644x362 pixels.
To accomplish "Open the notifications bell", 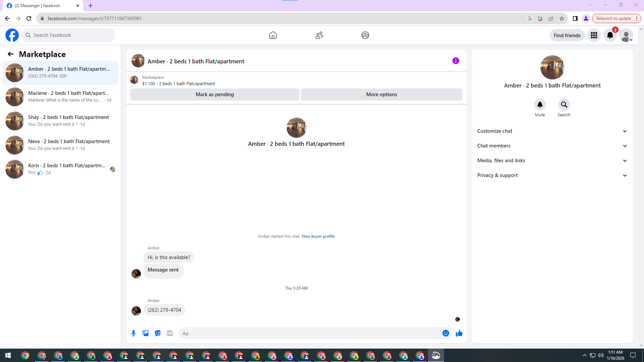I will click(x=610, y=35).
